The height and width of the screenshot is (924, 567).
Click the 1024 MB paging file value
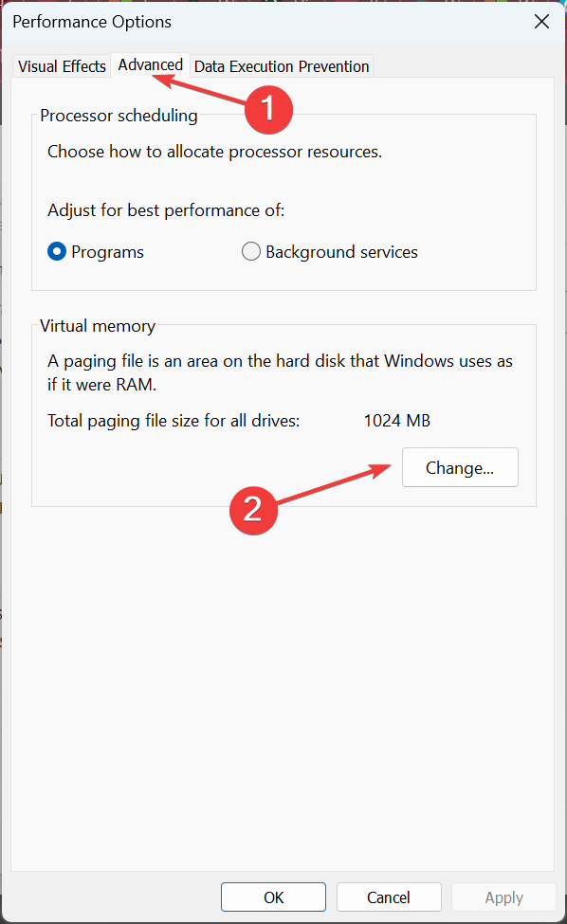tap(396, 420)
